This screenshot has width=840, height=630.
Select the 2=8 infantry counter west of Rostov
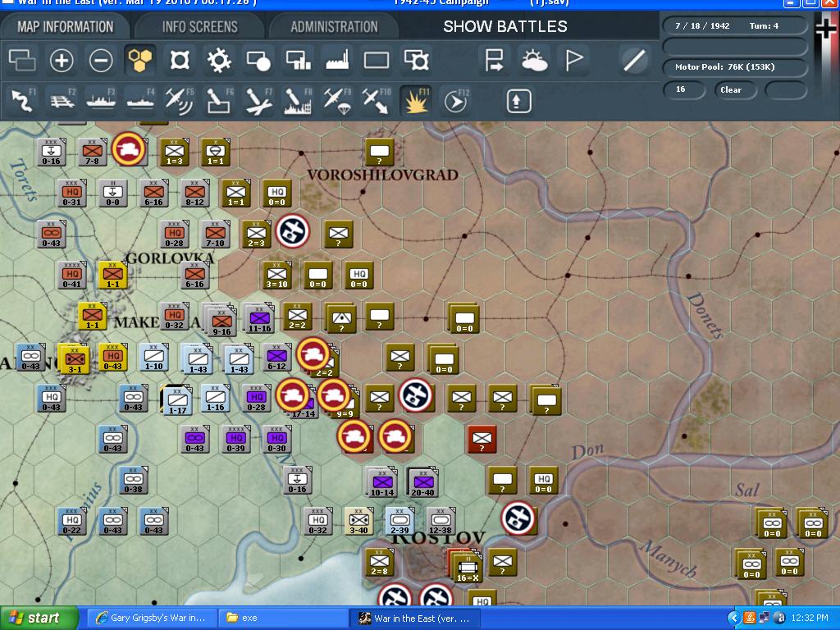tap(379, 563)
